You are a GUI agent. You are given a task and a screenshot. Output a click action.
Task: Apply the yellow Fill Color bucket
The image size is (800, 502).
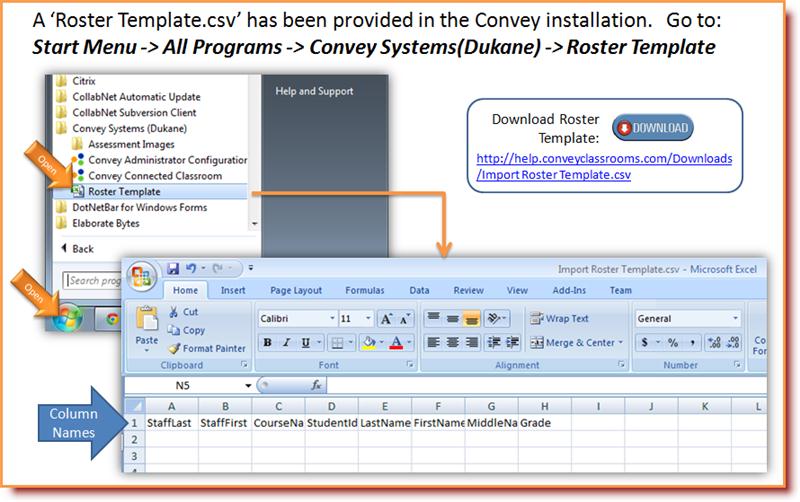pos(368,343)
